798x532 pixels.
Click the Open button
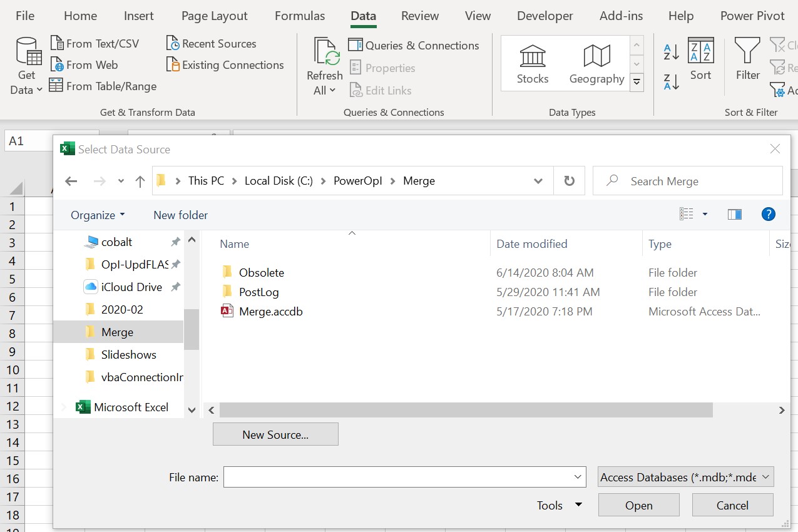tap(639, 505)
